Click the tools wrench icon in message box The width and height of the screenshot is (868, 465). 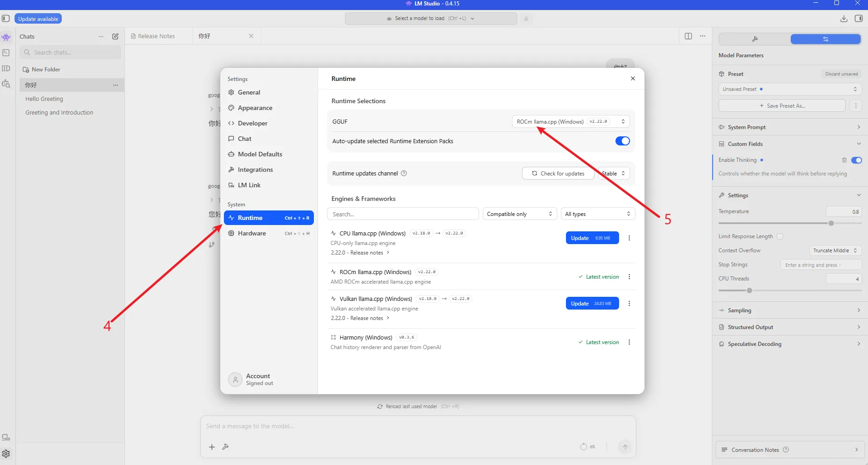225,447
